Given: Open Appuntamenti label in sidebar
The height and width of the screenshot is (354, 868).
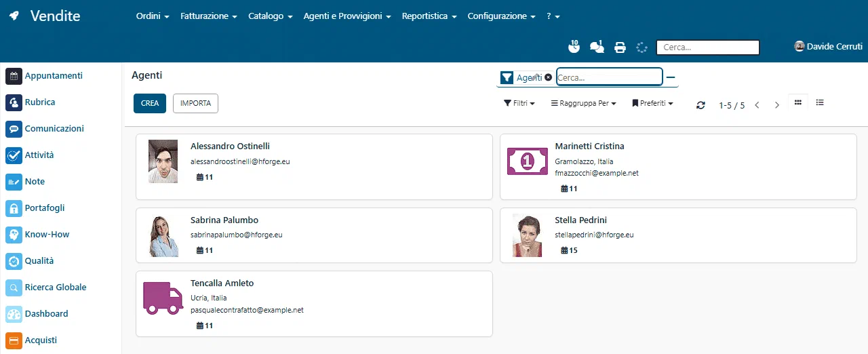Looking at the screenshot, I should (x=54, y=76).
